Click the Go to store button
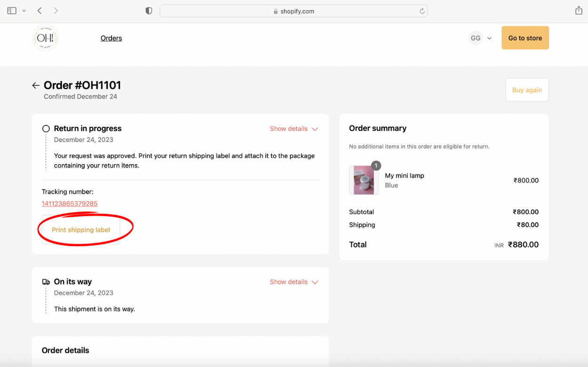 pos(525,38)
